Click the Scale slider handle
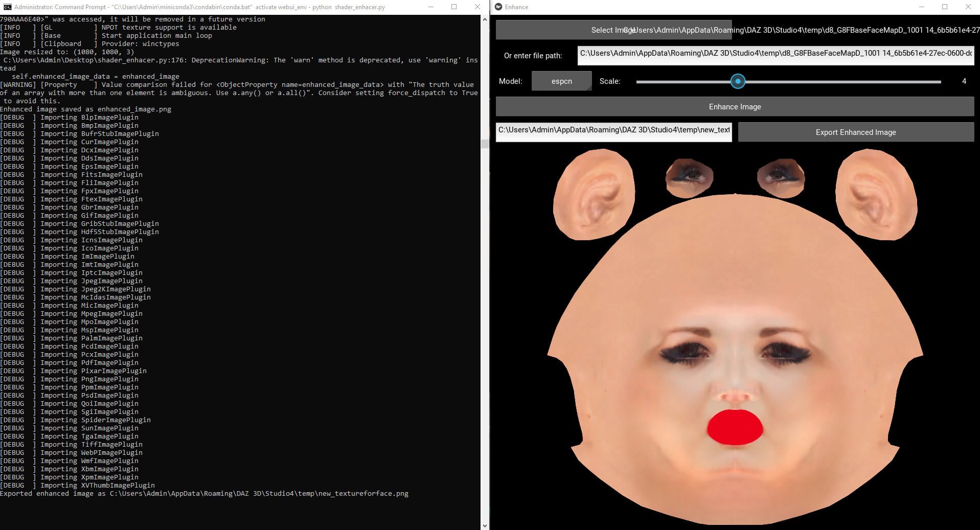The width and height of the screenshot is (980, 530). 737,81
